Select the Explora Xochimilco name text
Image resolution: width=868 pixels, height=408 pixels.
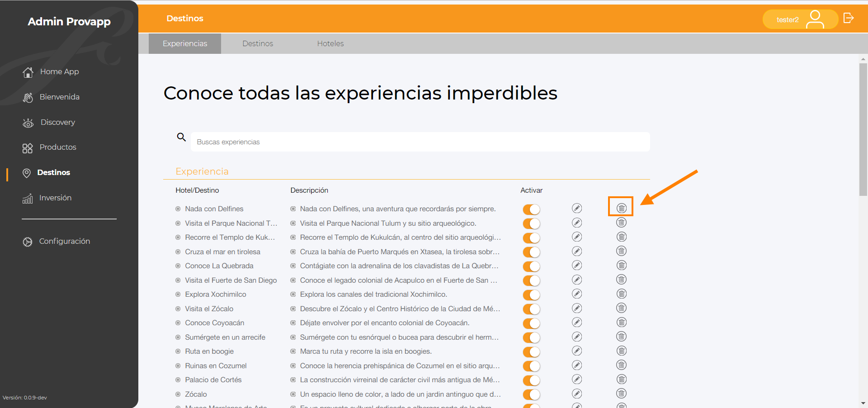point(216,294)
